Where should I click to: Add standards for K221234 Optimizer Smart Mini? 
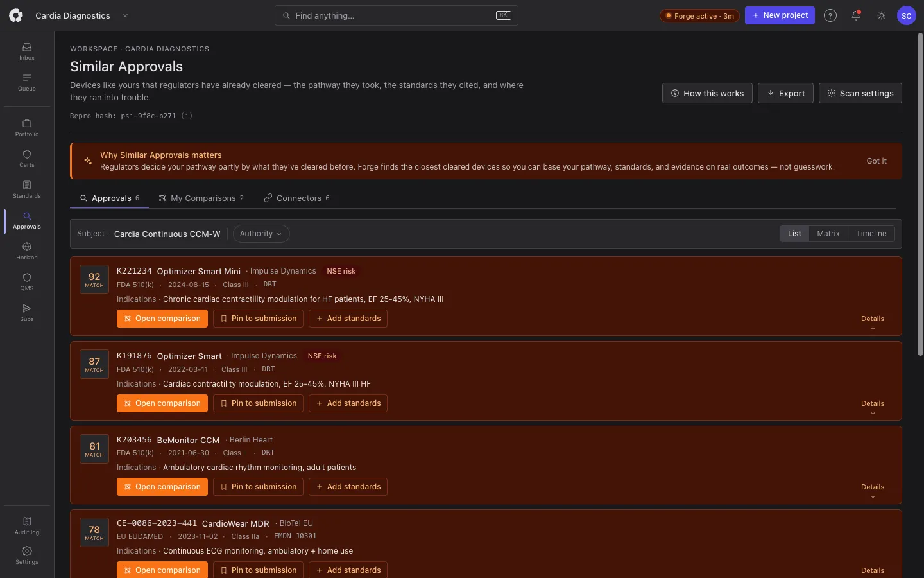click(x=348, y=319)
